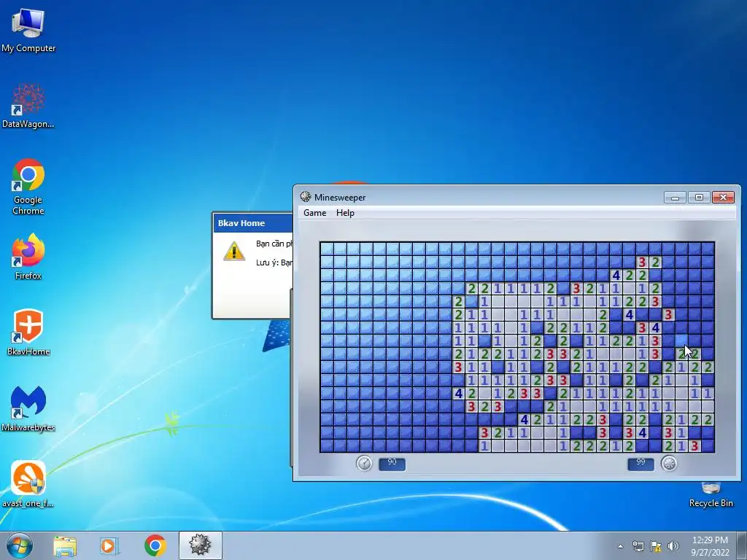This screenshot has width=747, height=560.
Task: Click the Bkav Home dialog title bar
Action: tap(253, 223)
